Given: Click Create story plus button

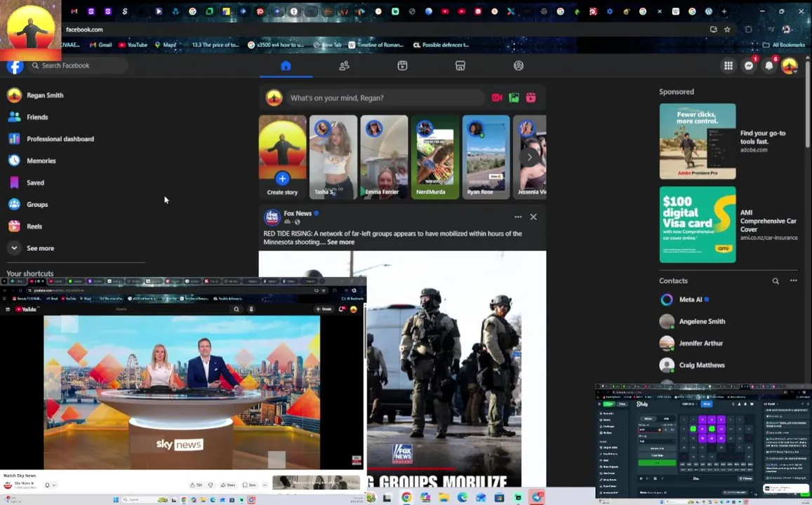Looking at the screenshot, I should 282,179.
